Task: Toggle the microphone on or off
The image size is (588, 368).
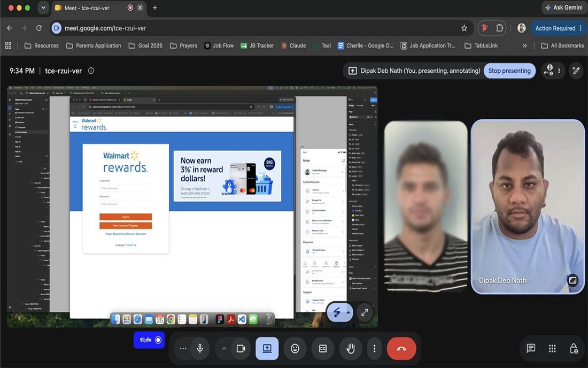Action: point(200,349)
